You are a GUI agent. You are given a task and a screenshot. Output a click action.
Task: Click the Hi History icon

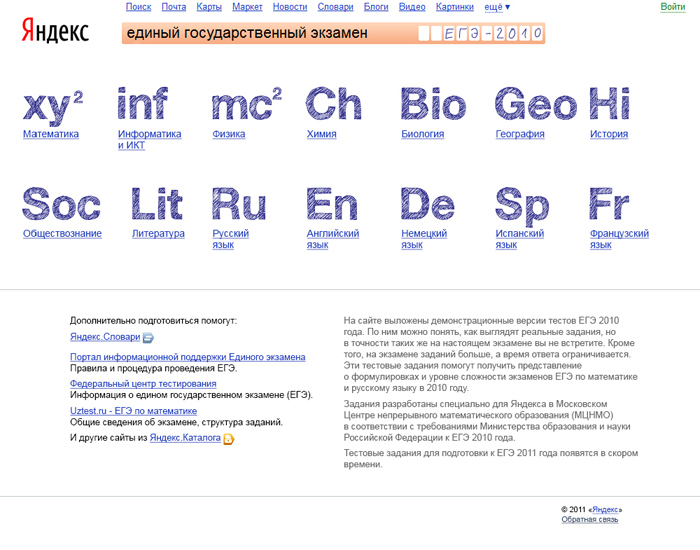pos(609,104)
